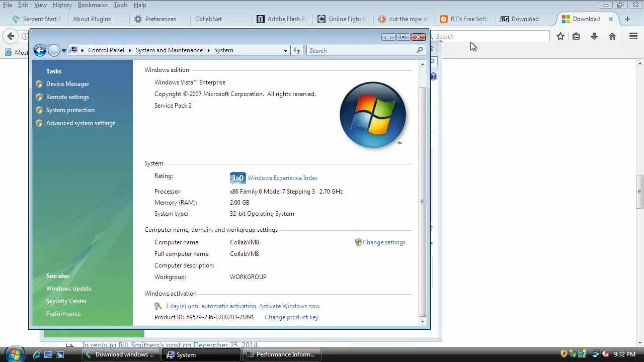The height and width of the screenshot is (362, 644).
Task: Open the address bar history dropdown
Action: click(x=285, y=50)
